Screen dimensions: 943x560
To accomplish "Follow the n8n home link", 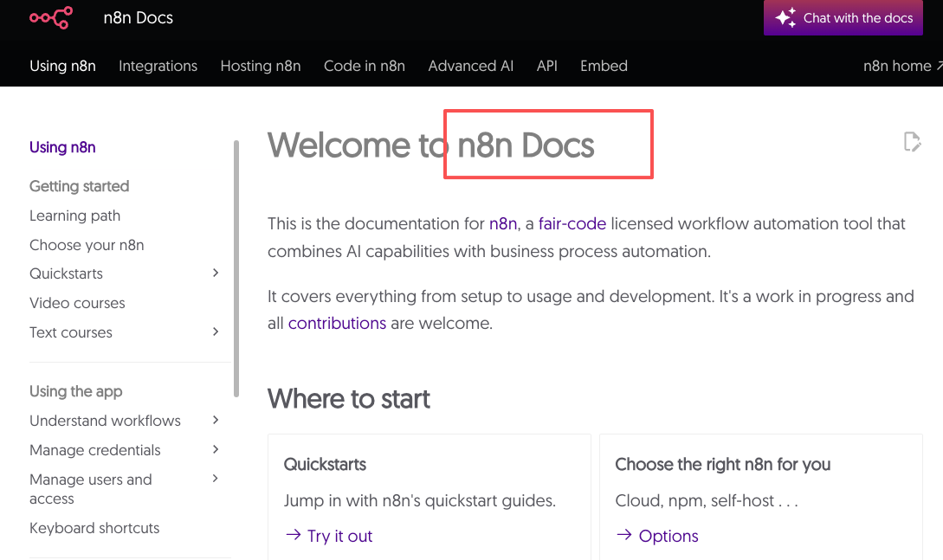I will [x=902, y=66].
